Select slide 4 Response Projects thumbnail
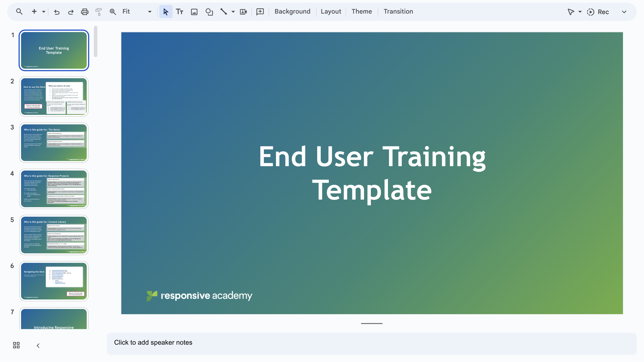 click(54, 189)
